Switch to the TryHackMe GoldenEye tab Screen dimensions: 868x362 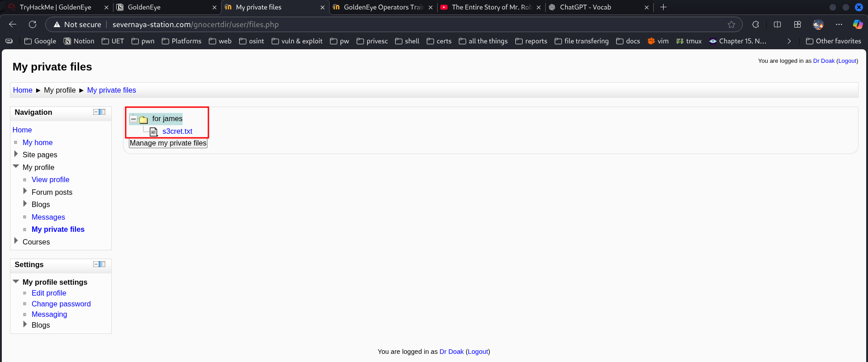(x=55, y=7)
